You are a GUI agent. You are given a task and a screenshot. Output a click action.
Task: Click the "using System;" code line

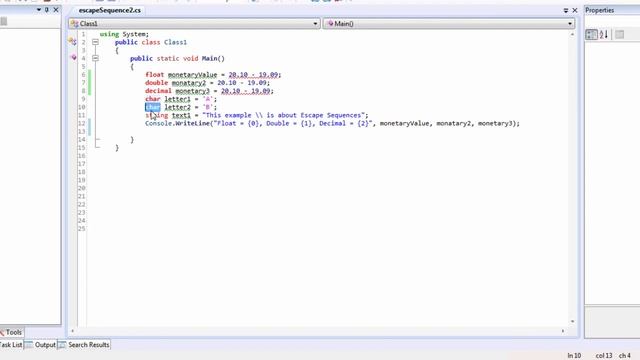pos(124,34)
